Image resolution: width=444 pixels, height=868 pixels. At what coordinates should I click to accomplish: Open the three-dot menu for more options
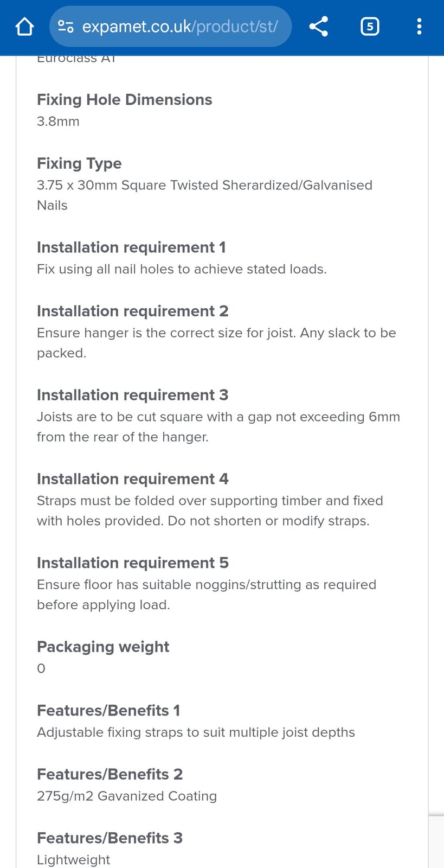pyautogui.click(x=419, y=26)
